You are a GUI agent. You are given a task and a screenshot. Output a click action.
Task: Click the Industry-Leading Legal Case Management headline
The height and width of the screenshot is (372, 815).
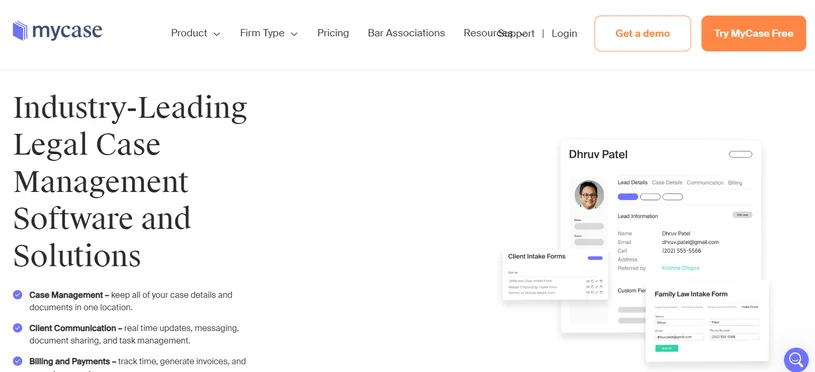tap(130, 181)
